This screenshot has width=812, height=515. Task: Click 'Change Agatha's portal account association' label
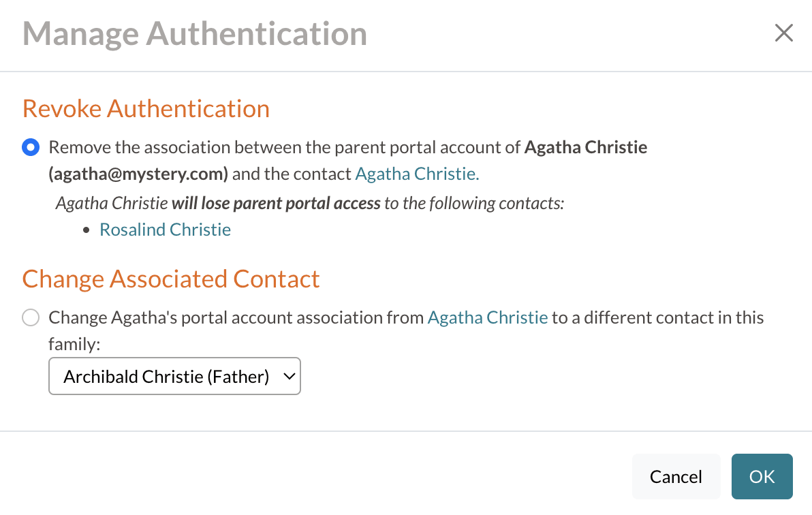click(236, 317)
